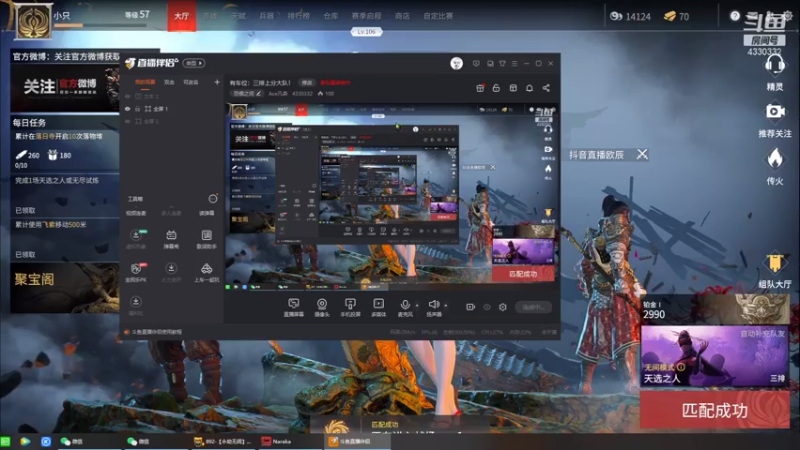
Task: Open the hamburger menu in 直播伴侣 title bar
Action: pyautogui.click(x=514, y=64)
